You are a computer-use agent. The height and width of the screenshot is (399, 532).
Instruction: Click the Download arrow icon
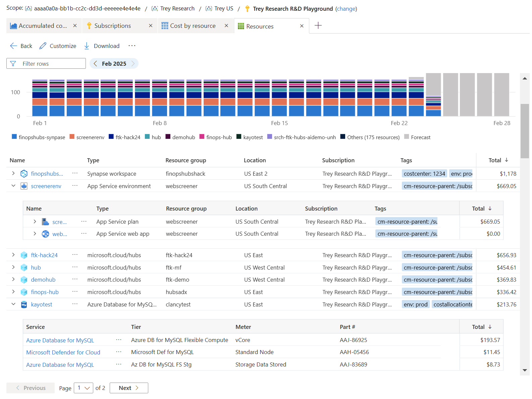[x=87, y=46]
